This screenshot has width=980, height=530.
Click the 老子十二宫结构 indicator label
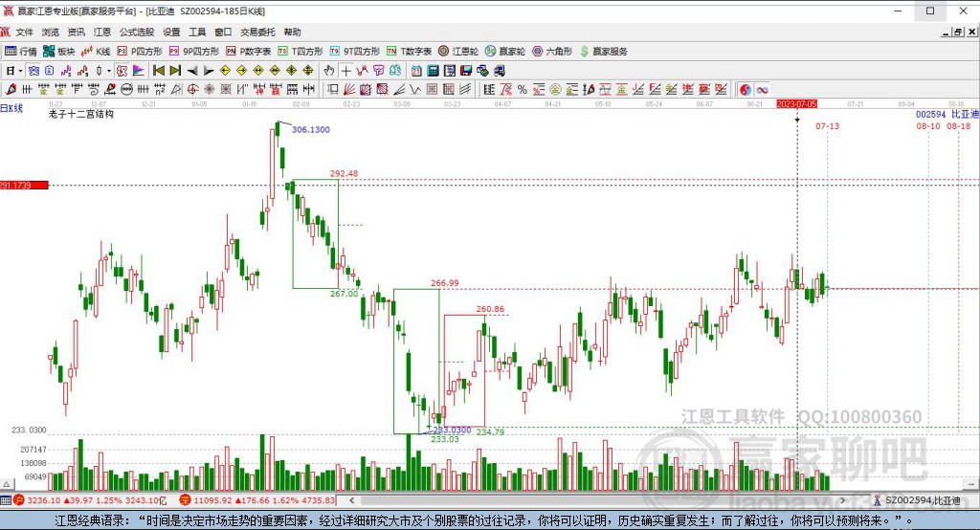pos(81,114)
